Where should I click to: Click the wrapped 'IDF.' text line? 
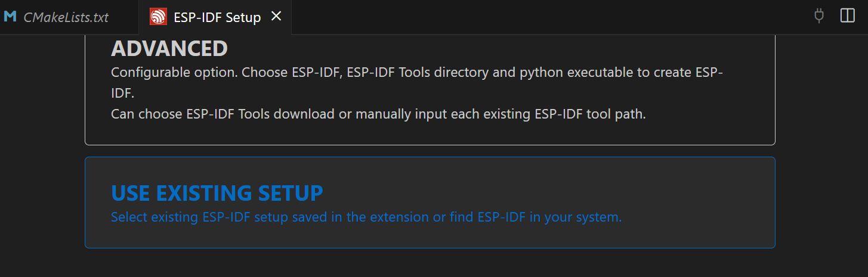(x=122, y=94)
